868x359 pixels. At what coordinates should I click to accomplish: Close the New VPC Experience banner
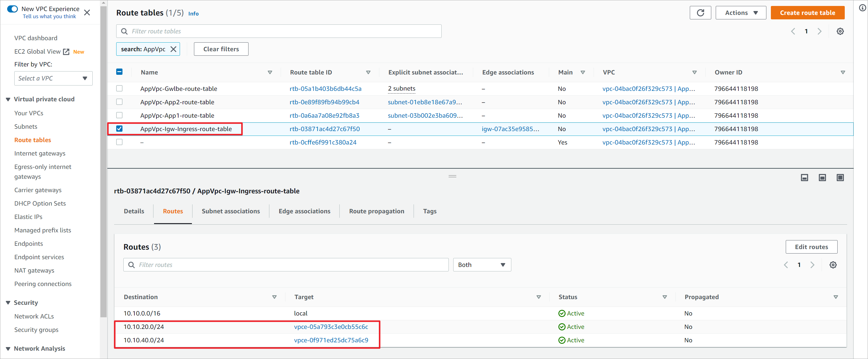point(87,13)
